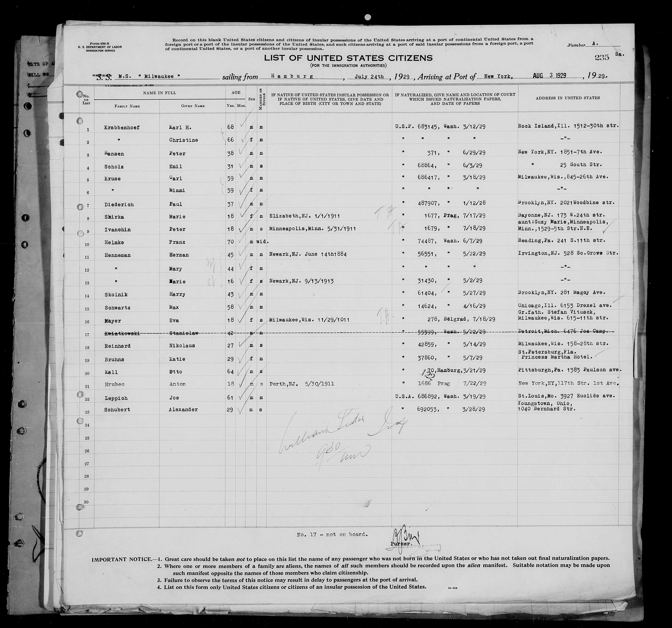Click the title 'LIST OF UNITED STATES CITIZENS'

click(348, 58)
